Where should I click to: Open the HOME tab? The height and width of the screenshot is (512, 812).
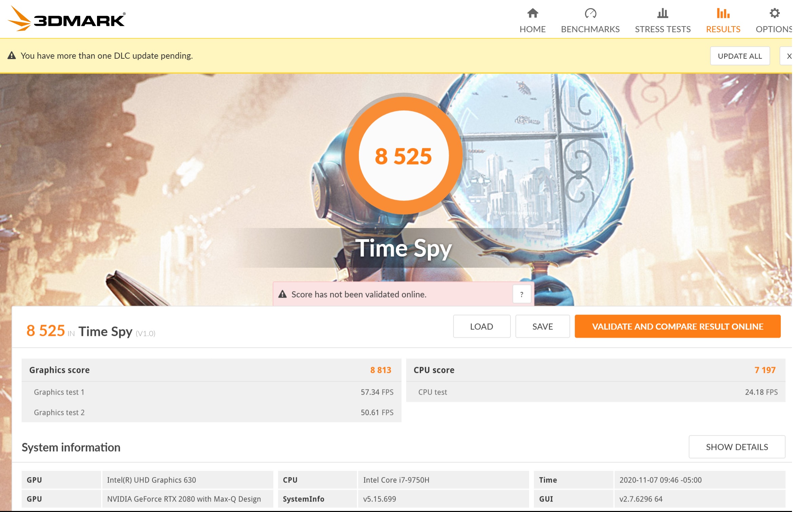click(x=533, y=21)
